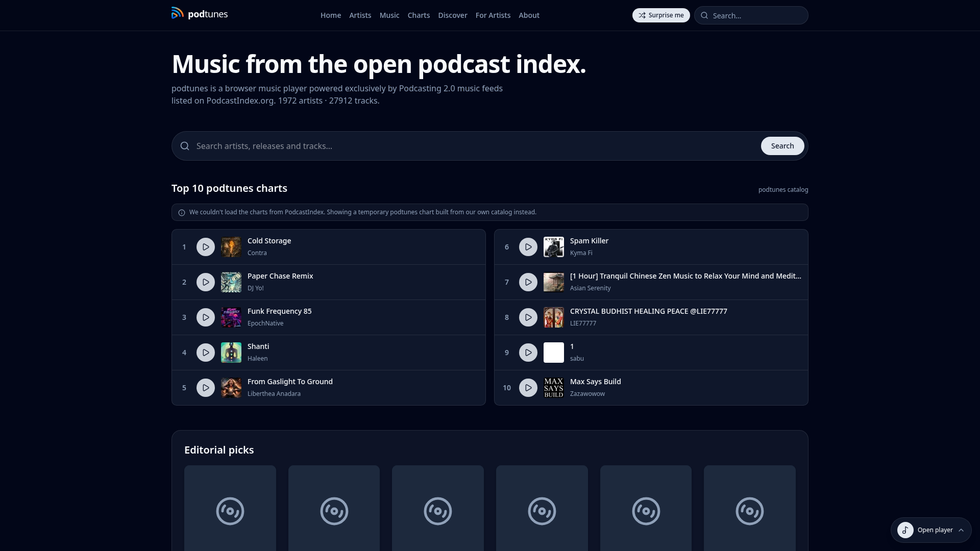The width and height of the screenshot is (980, 551).
Task: Open the Max Says Build title
Action: click(x=595, y=382)
